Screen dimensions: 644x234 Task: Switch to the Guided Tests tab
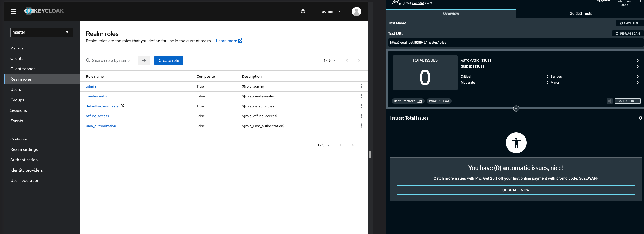580,14
